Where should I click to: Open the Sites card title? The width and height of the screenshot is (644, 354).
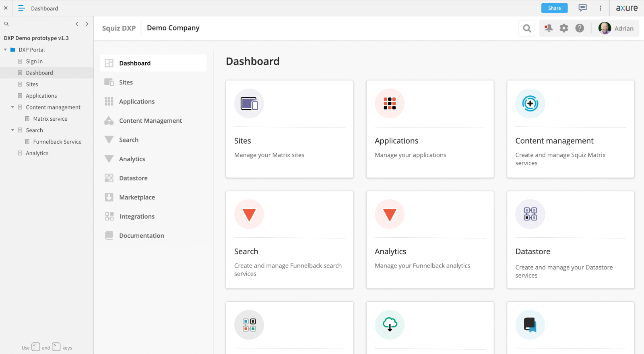coord(243,141)
